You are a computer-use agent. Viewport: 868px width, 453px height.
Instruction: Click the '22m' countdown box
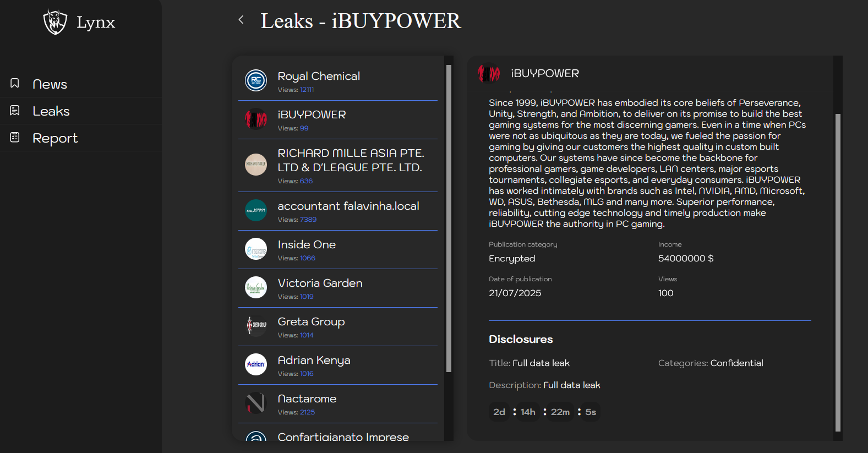(x=560, y=412)
